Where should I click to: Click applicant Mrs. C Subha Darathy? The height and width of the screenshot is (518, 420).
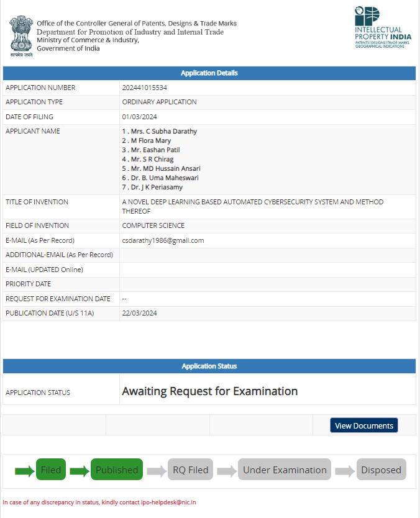coord(159,131)
